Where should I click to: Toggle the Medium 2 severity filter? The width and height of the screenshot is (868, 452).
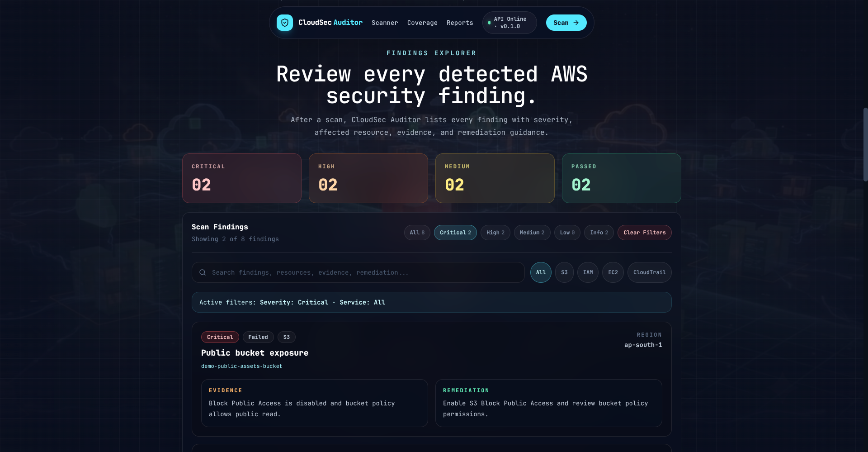point(532,233)
